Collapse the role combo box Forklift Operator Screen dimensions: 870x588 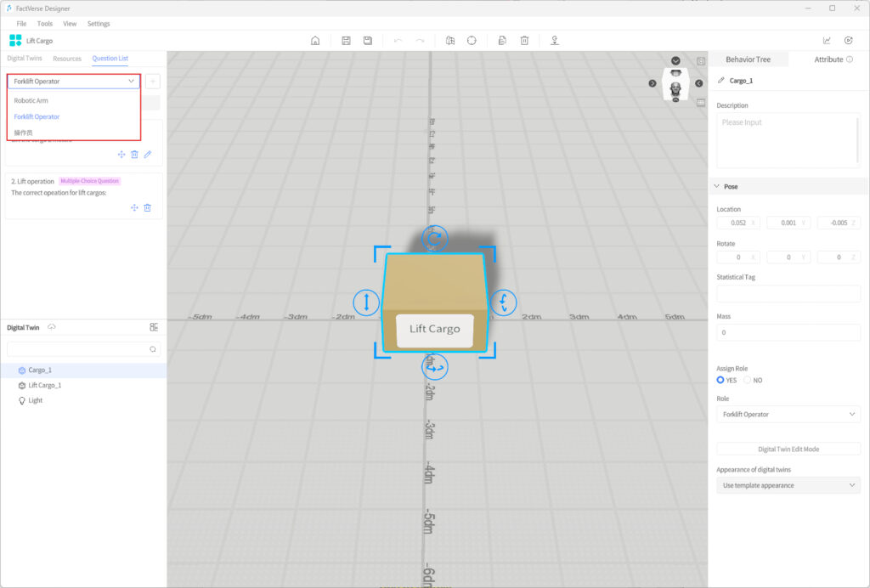[73, 81]
